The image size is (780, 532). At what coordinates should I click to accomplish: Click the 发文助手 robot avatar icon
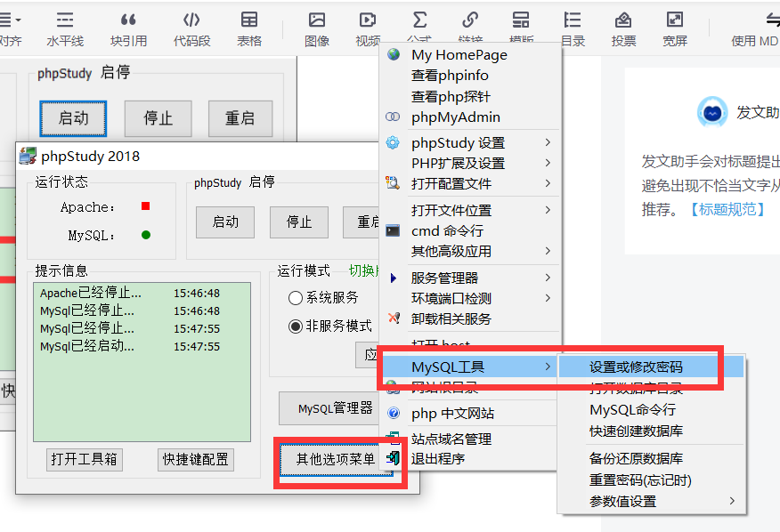click(x=712, y=112)
